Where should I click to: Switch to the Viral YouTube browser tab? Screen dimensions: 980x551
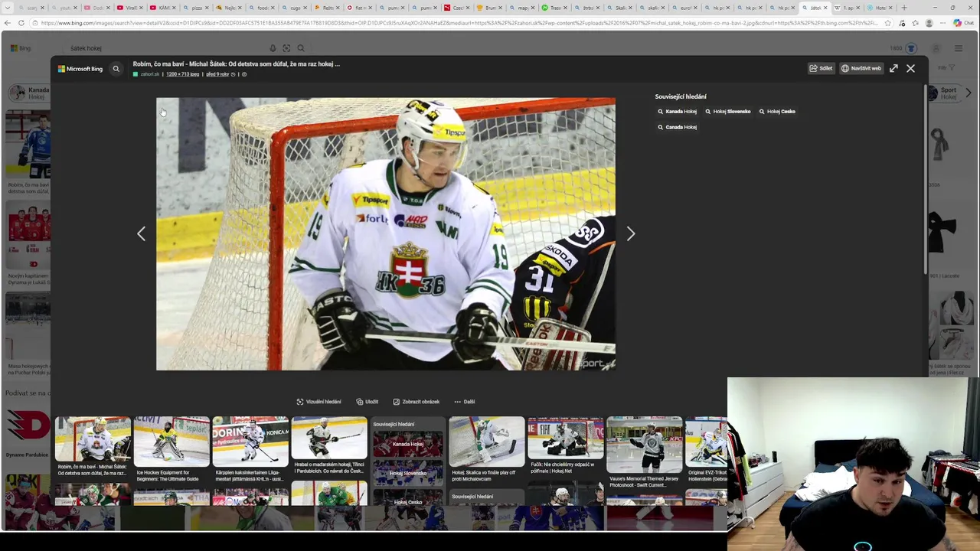(130, 8)
